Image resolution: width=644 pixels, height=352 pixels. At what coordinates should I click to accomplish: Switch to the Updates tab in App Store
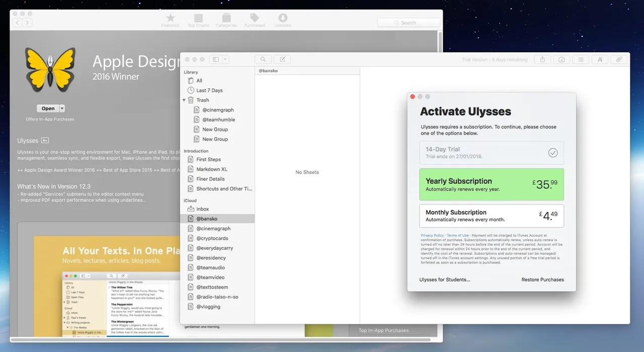pyautogui.click(x=283, y=20)
